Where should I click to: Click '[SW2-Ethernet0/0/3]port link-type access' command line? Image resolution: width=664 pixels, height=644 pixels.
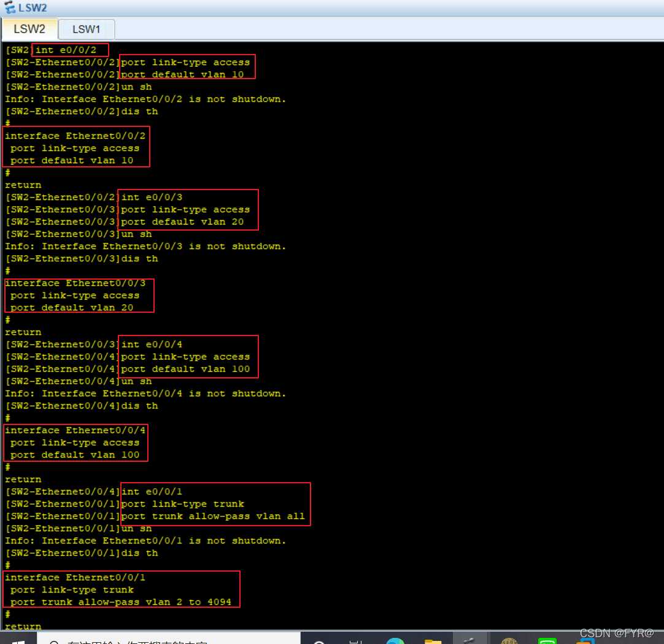[x=128, y=209]
